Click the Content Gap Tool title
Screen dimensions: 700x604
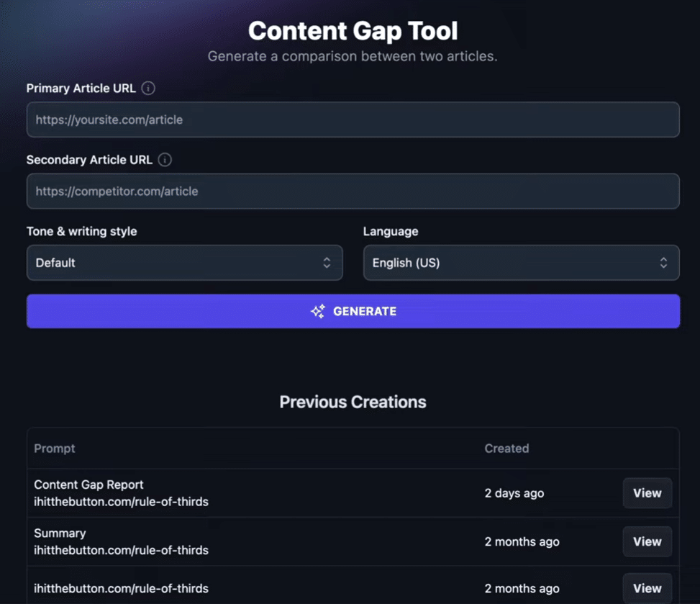pos(353,31)
